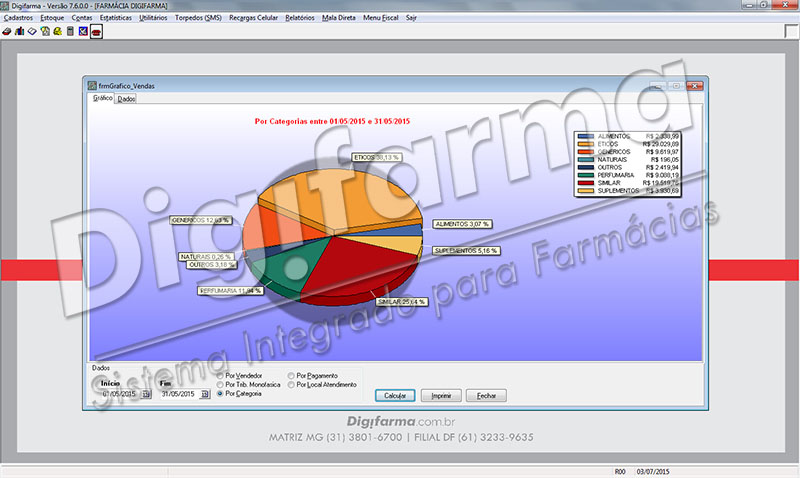Click the SUPLEMENTOS 5,16 % chart label
800x478 pixels.
(466, 250)
